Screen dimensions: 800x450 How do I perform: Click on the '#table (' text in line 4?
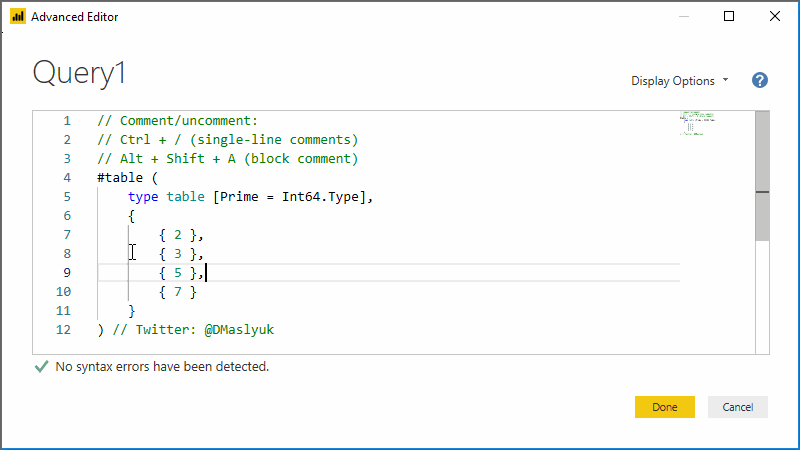coord(128,178)
